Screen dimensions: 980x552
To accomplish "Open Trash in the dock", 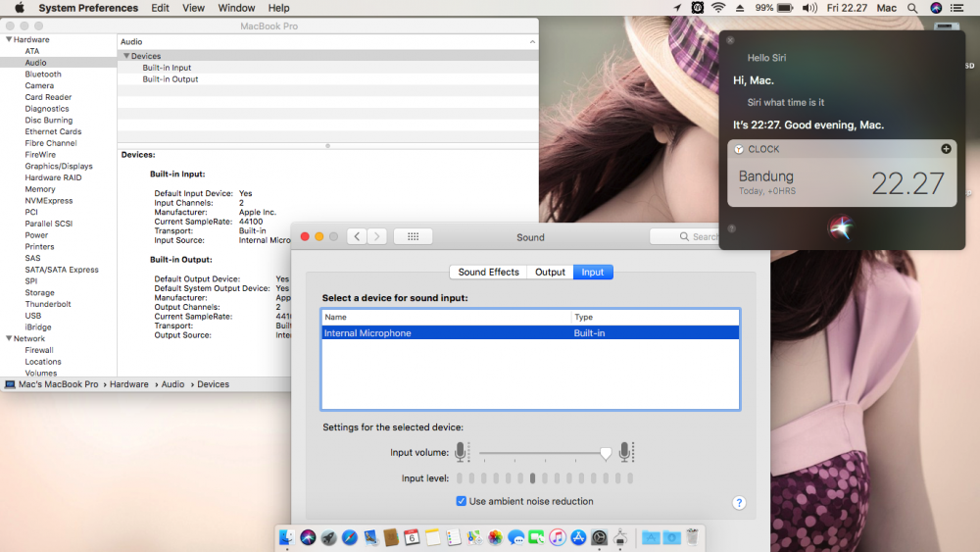I will pos(692,537).
